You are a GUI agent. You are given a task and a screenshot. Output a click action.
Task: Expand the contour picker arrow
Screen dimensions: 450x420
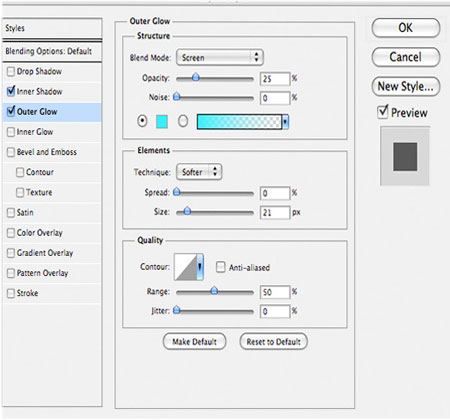tap(200, 267)
